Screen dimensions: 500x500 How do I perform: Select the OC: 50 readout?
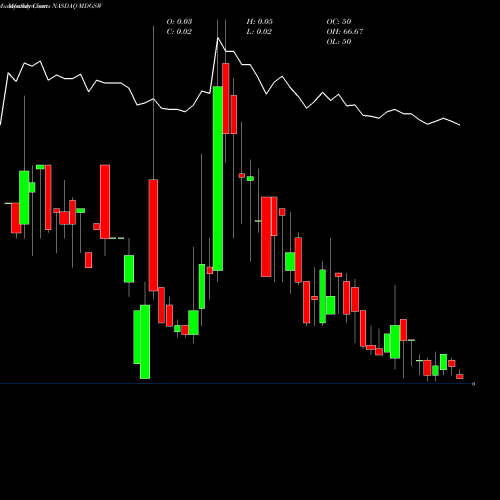click(x=339, y=22)
